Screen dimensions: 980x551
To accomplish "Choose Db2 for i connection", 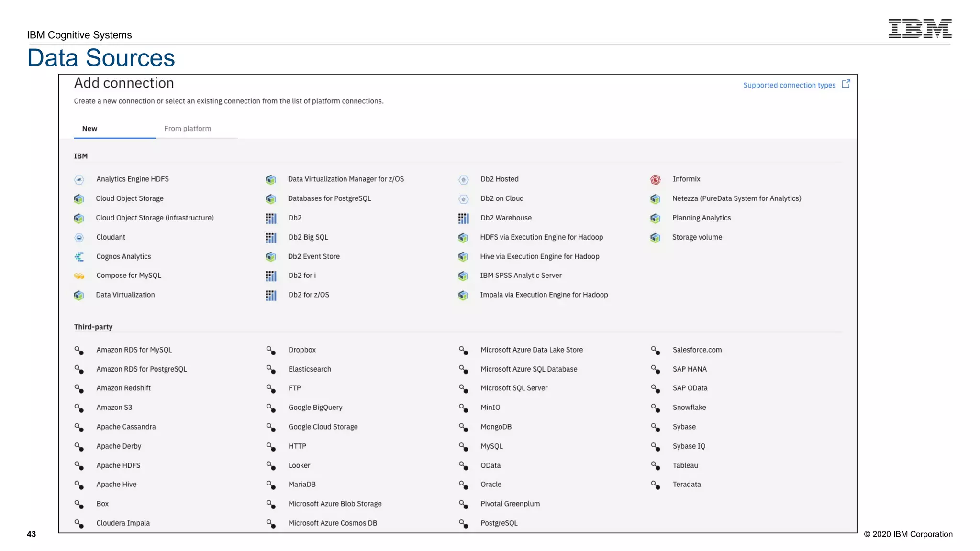I will (x=302, y=275).
